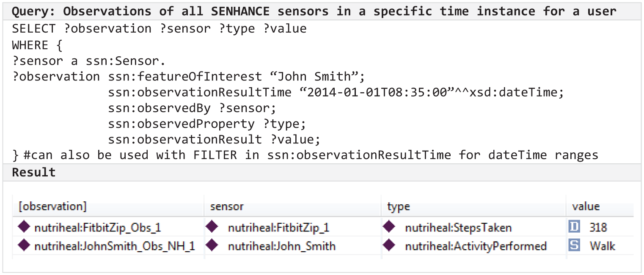Select the nutriheal:ActivityPerformed type cell
The width and height of the screenshot is (644, 275).
click(x=473, y=245)
